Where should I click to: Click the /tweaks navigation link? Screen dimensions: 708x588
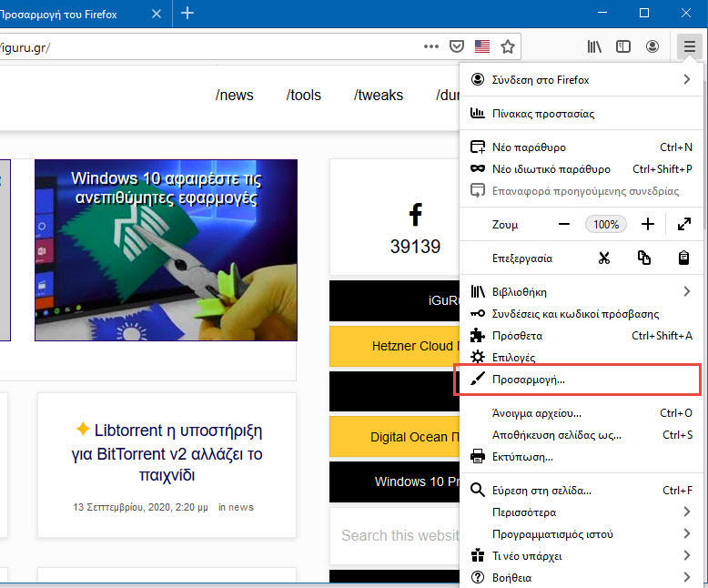(379, 95)
